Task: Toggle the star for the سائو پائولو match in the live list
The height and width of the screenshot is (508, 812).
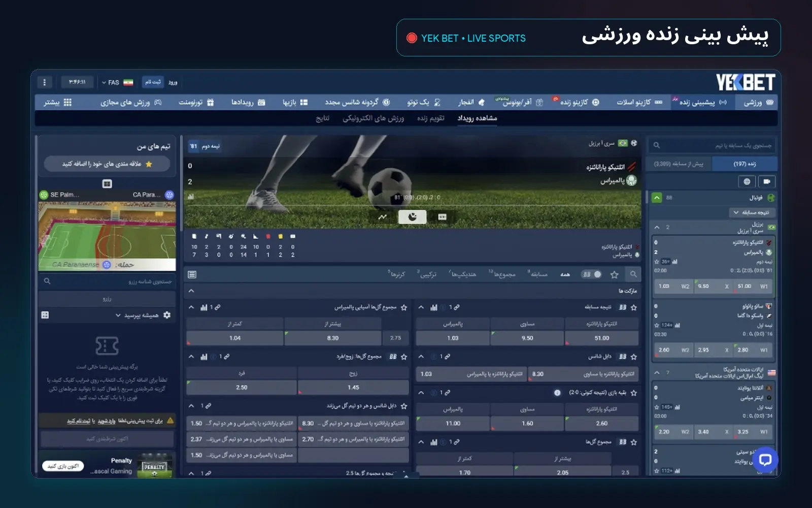Action: tap(657, 325)
